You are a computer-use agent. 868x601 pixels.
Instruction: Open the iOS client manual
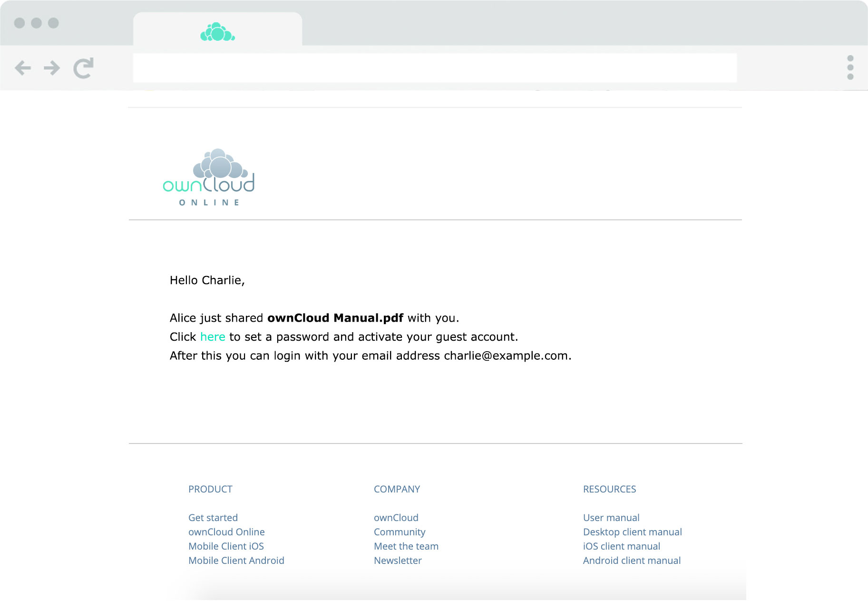pos(621,546)
